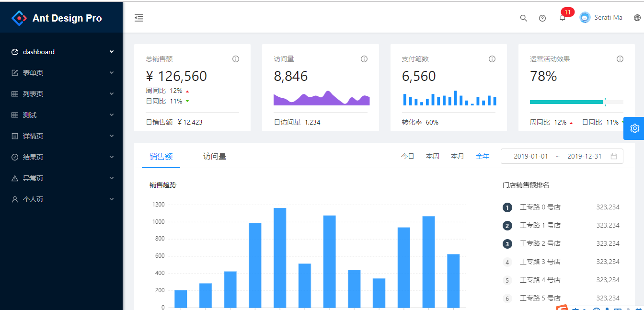Click the help question mark icon
This screenshot has height=310, width=644.
click(x=542, y=18)
